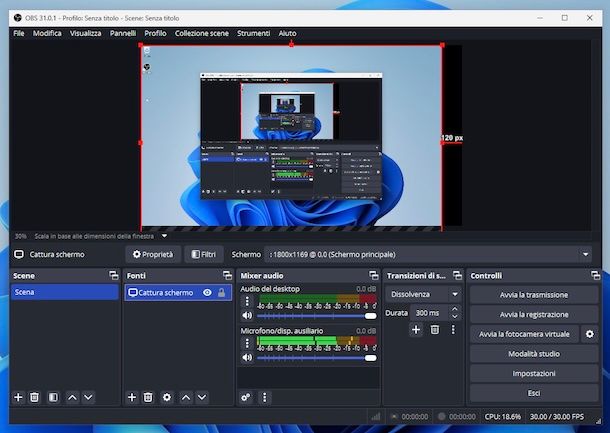
Task: Toggle lock on Cattura schermo source
Action: [x=221, y=293]
